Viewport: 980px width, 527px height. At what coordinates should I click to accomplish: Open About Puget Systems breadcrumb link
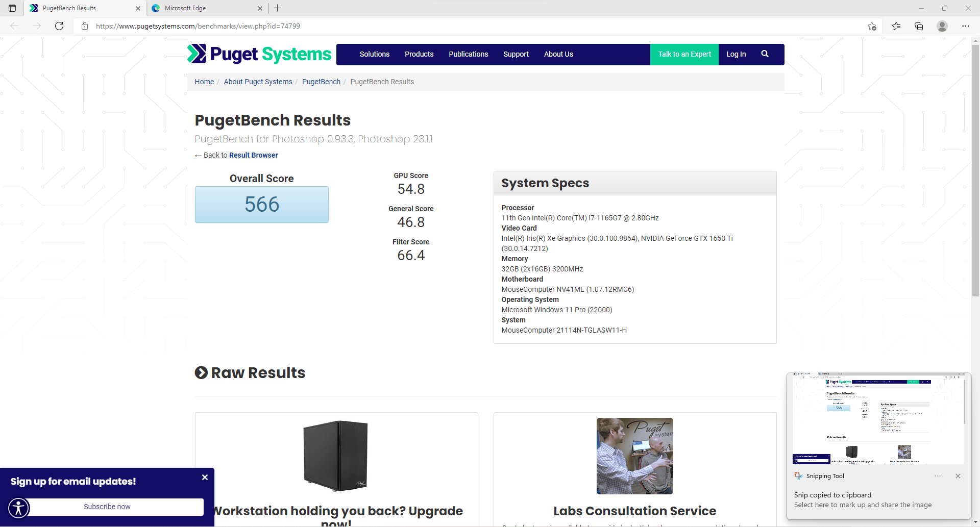click(x=258, y=82)
